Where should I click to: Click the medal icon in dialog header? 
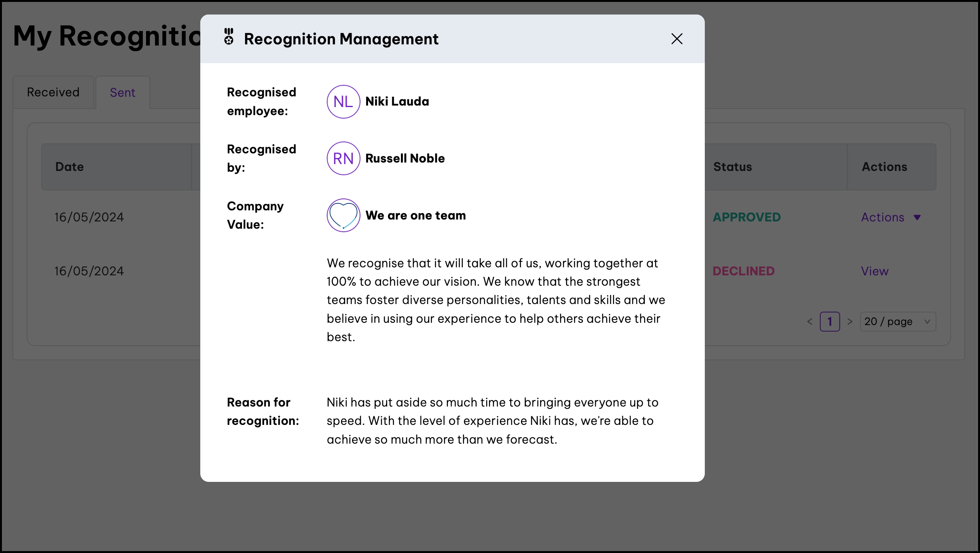[229, 37]
